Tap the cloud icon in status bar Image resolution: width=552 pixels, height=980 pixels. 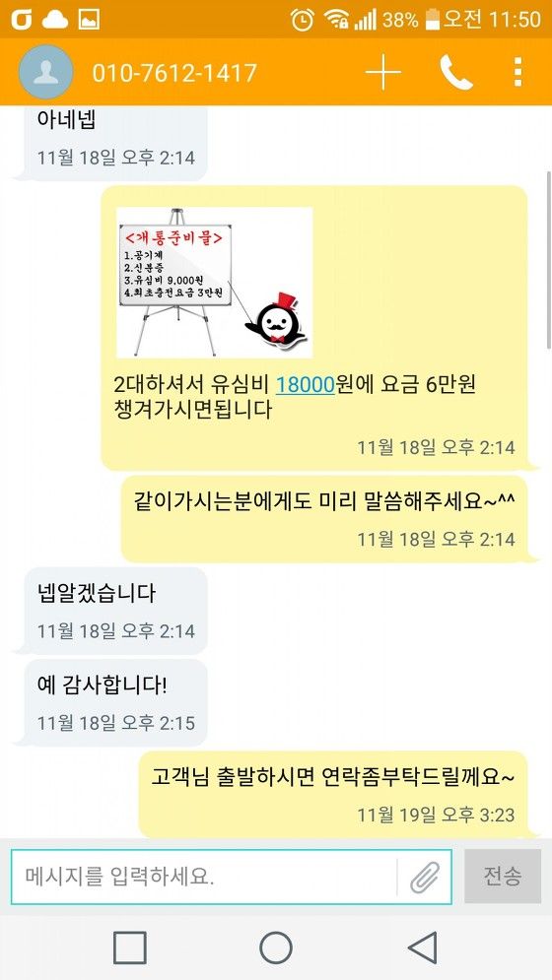point(55,20)
